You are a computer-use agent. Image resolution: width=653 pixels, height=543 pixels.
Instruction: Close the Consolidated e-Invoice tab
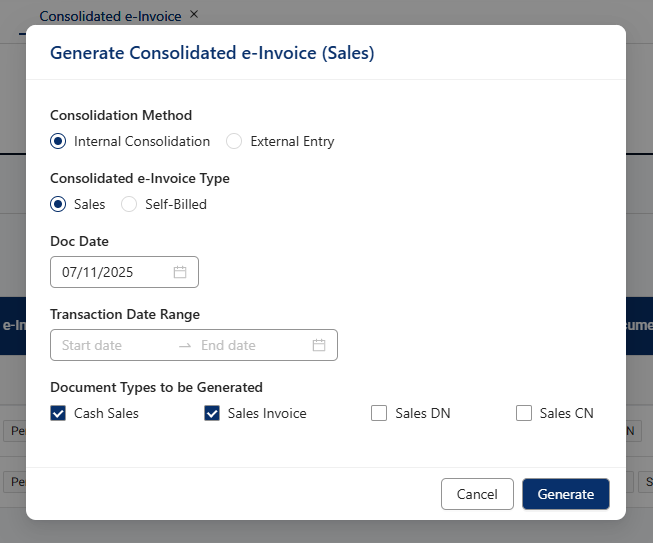pyautogui.click(x=194, y=14)
